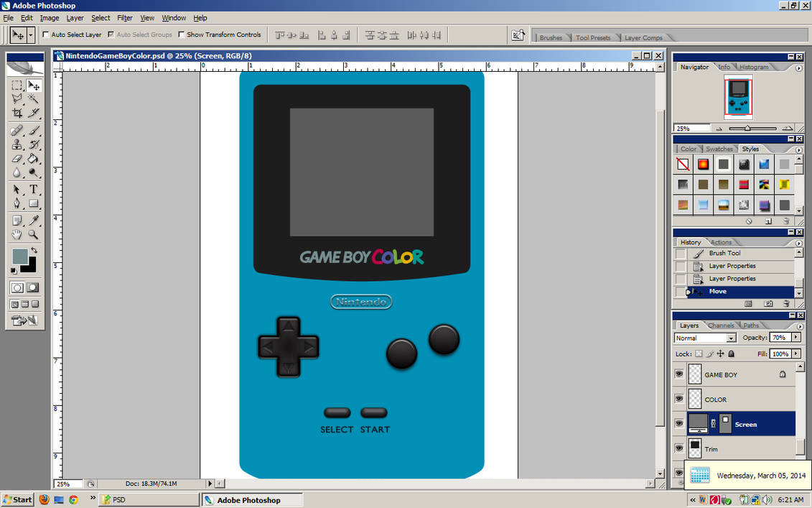Select the Notes tool

tap(17, 221)
